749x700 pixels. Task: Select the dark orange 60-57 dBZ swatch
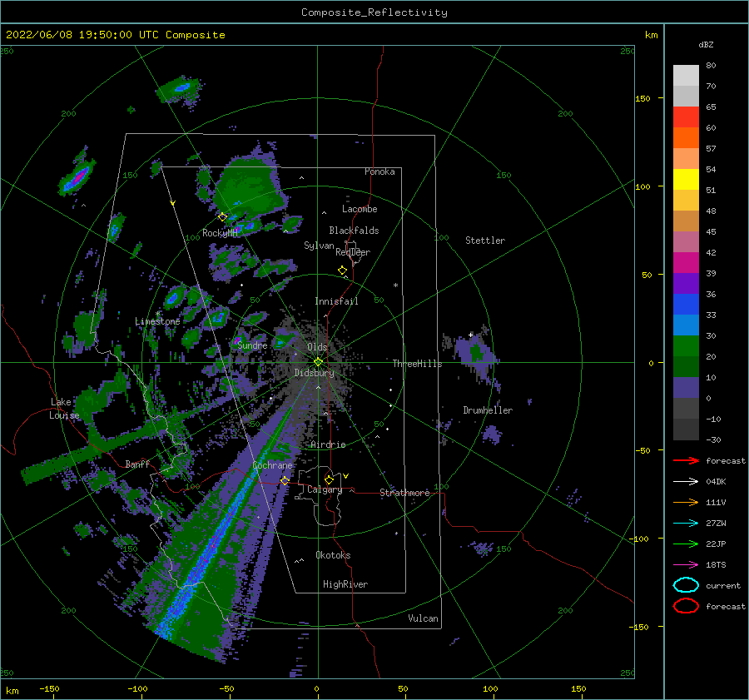(x=686, y=137)
